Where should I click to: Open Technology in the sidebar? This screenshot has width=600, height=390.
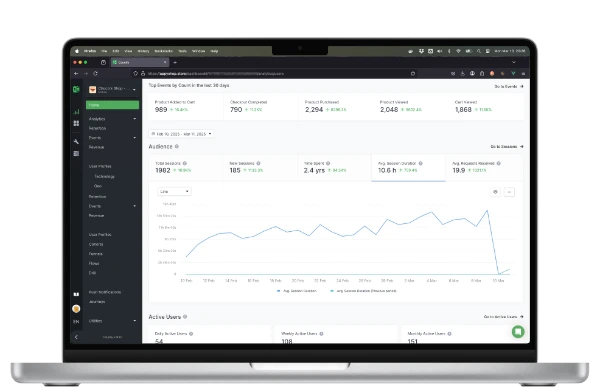pos(104,176)
